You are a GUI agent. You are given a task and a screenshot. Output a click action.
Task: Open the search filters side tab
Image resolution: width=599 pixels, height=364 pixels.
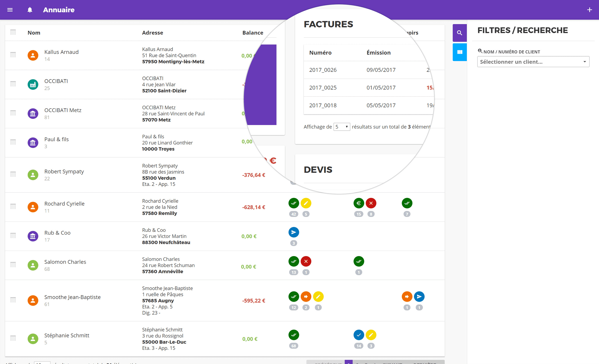pyautogui.click(x=460, y=33)
